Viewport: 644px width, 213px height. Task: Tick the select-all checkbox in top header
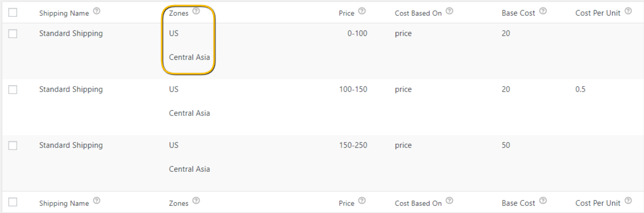[13, 13]
